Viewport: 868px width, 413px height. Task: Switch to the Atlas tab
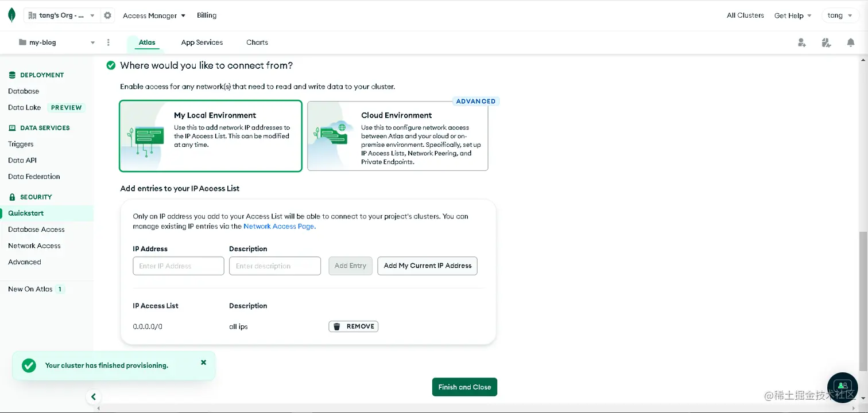coord(147,42)
